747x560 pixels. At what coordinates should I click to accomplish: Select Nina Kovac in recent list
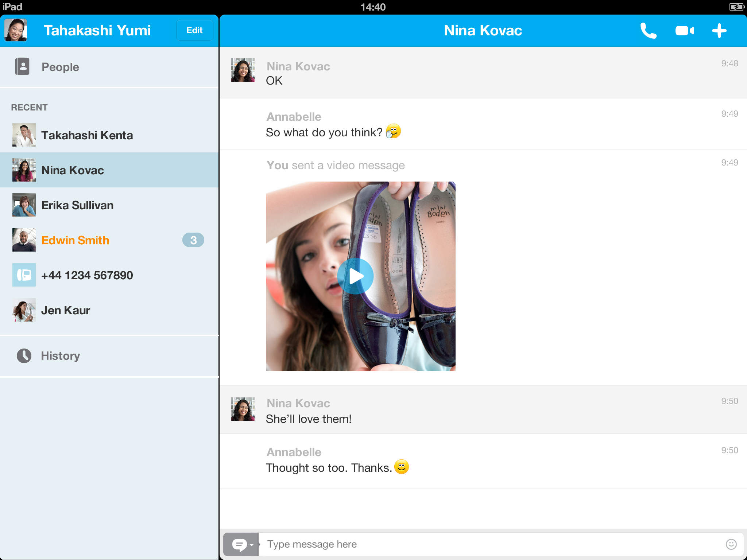[73, 170]
